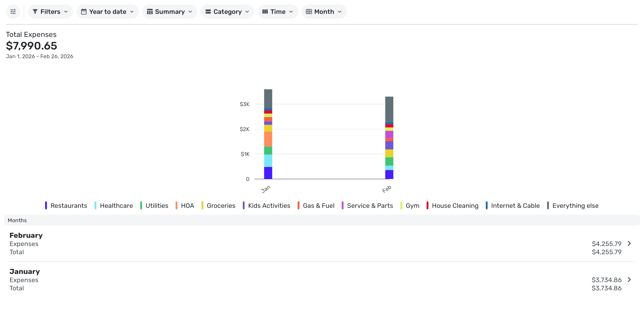Toggle Healthcare series in legend

[116, 206]
